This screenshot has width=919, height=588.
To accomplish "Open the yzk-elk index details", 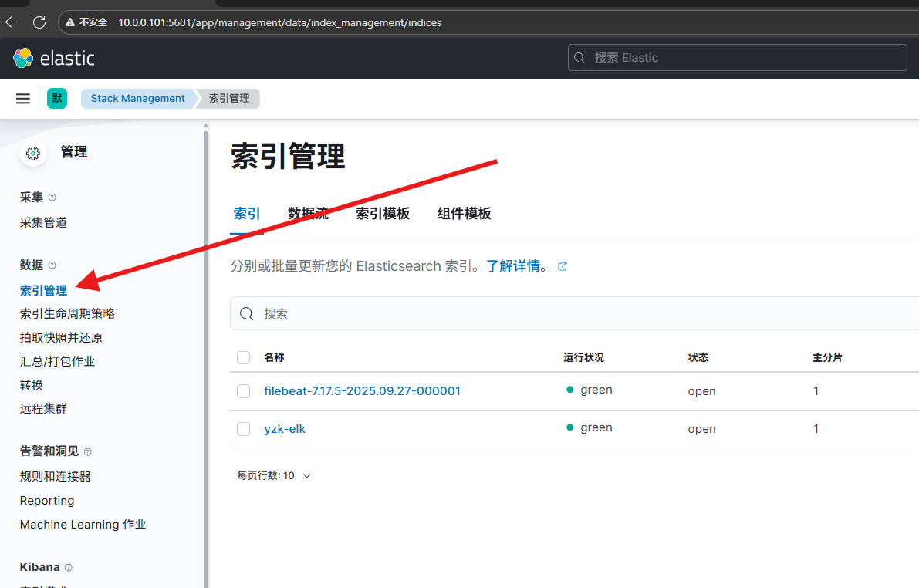I will [285, 429].
